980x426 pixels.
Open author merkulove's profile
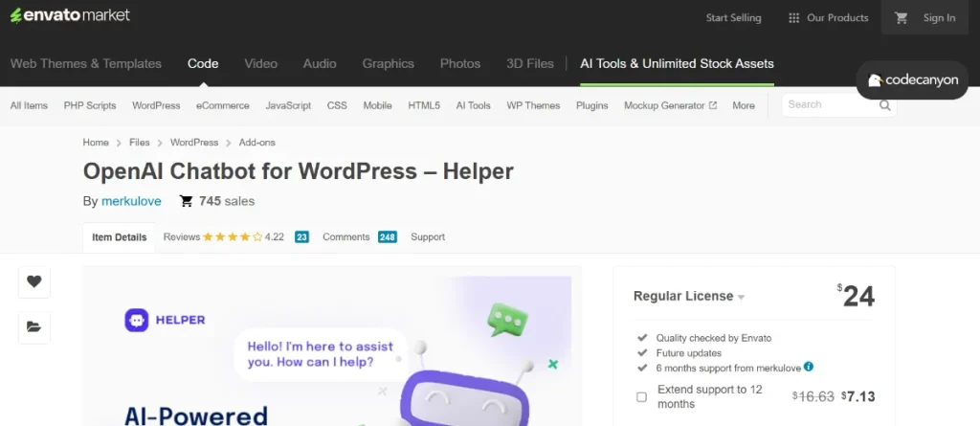[131, 201]
